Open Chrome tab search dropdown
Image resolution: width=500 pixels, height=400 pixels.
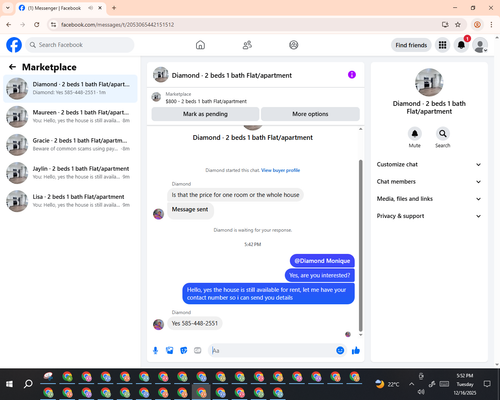[x=8, y=8]
